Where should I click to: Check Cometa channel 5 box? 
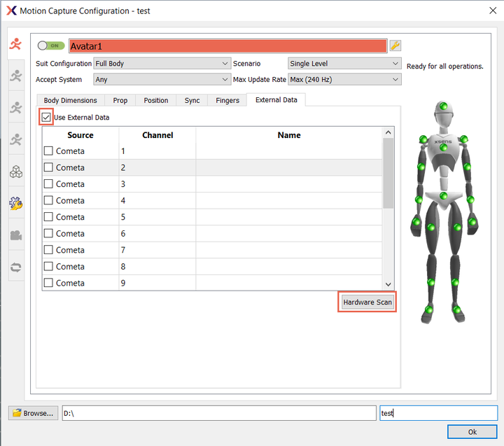pyautogui.click(x=48, y=217)
